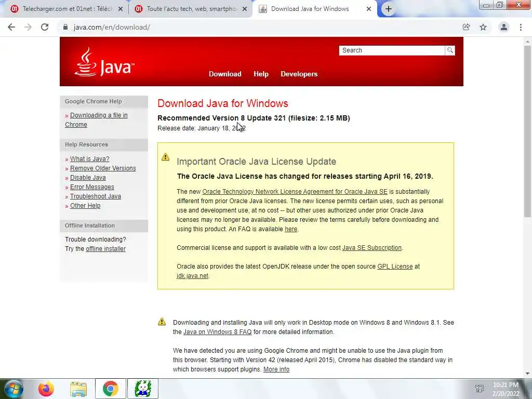Close the Toute l'actu tech tab

[x=245, y=9]
